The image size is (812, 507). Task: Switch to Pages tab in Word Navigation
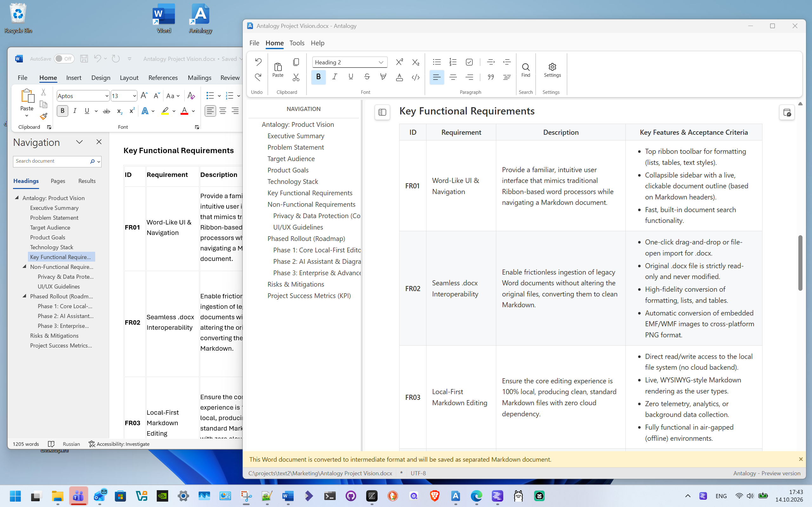[x=58, y=181]
